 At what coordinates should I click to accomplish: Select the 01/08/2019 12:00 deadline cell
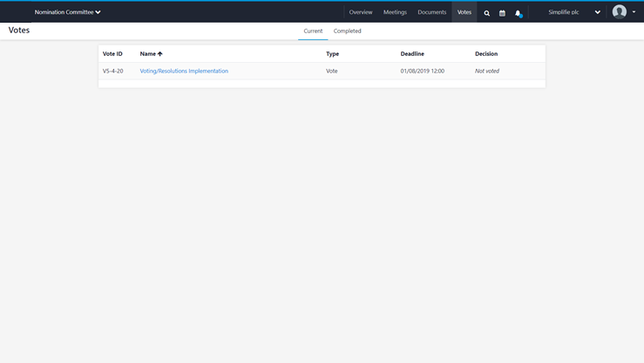[x=422, y=72]
